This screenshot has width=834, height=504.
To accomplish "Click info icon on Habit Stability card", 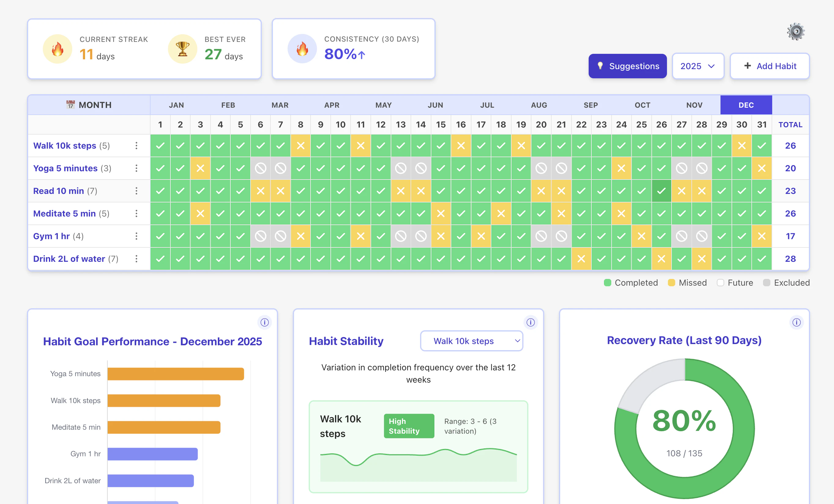I will click(x=531, y=322).
